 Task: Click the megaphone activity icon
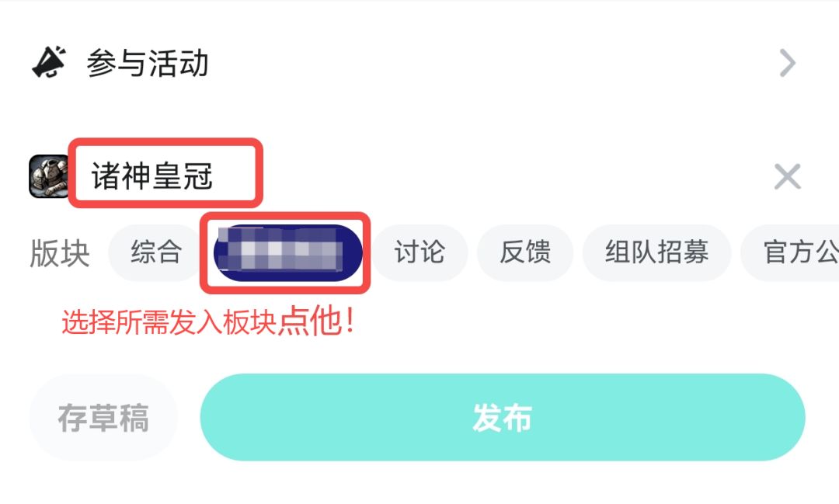tap(48, 63)
